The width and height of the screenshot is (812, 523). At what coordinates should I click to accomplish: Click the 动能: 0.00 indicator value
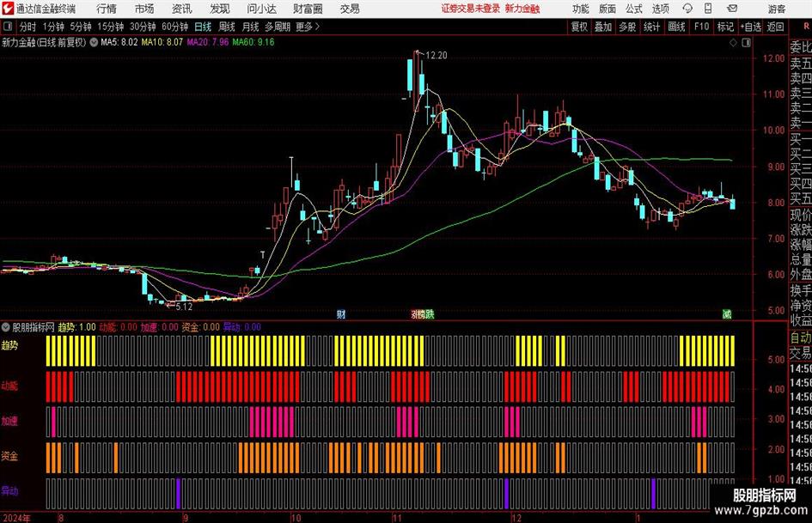point(118,327)
